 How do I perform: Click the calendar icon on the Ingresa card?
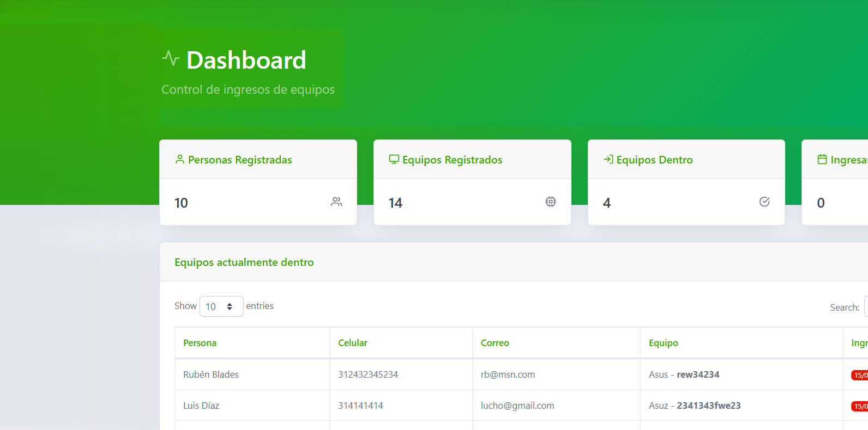(x=822, y=159)
